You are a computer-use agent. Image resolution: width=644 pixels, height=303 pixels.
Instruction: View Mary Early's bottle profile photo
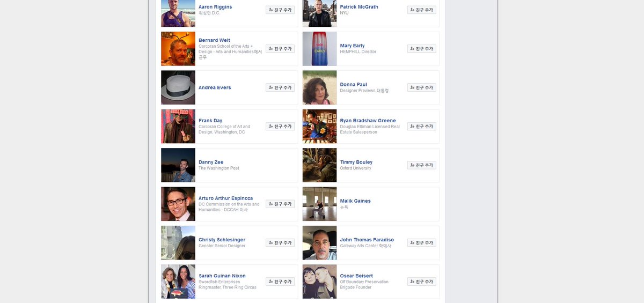coord(319,49)
